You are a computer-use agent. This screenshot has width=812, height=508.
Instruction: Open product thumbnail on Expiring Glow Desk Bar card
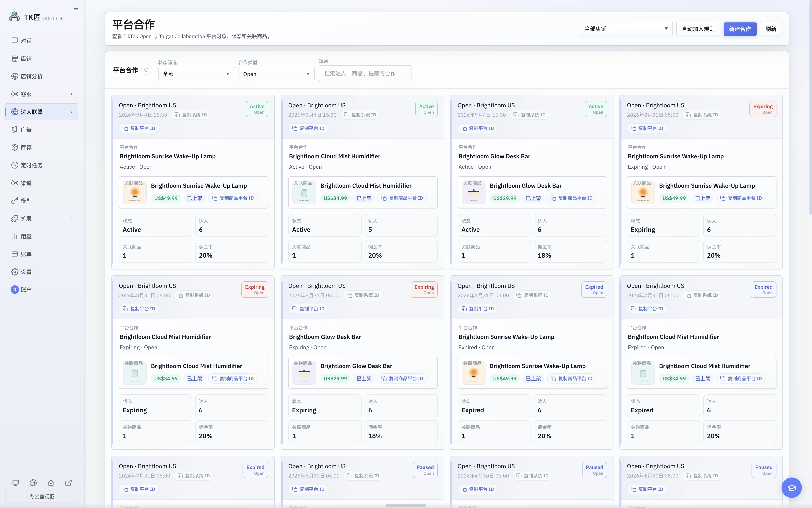(304, 373)
